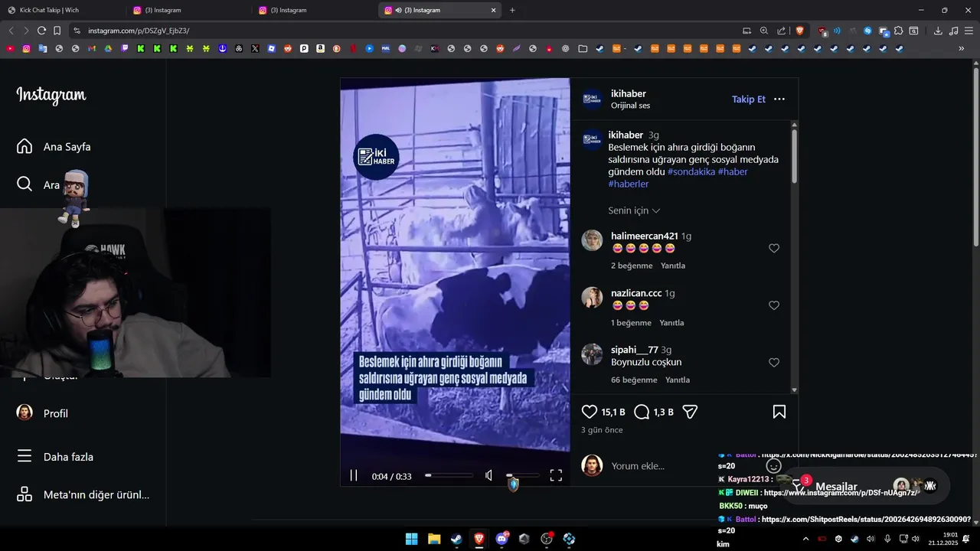Reload the page
The width and height of the screenshot is (980, 551).
[41, 31]
